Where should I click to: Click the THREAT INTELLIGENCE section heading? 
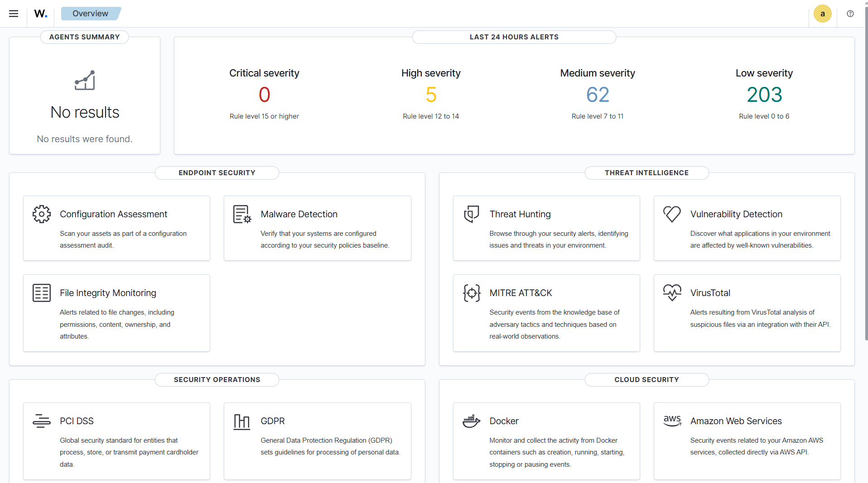tap(646, 173)
